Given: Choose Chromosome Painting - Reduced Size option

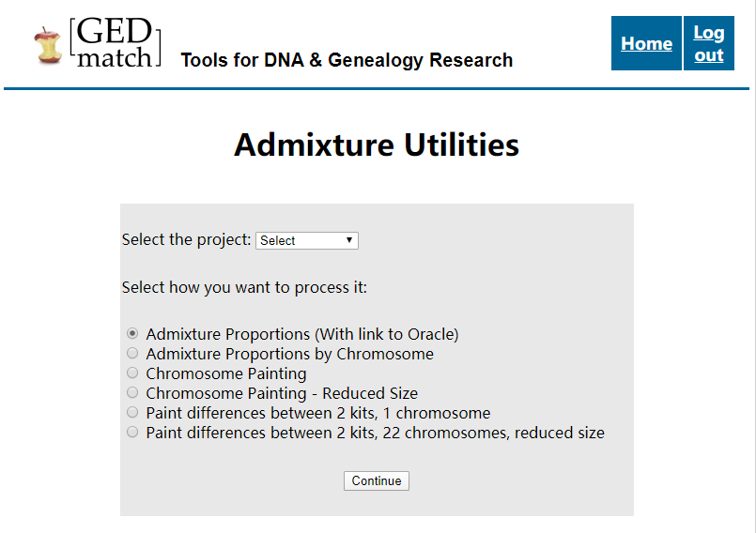Looking at the screenshot, I should (132, 393).
